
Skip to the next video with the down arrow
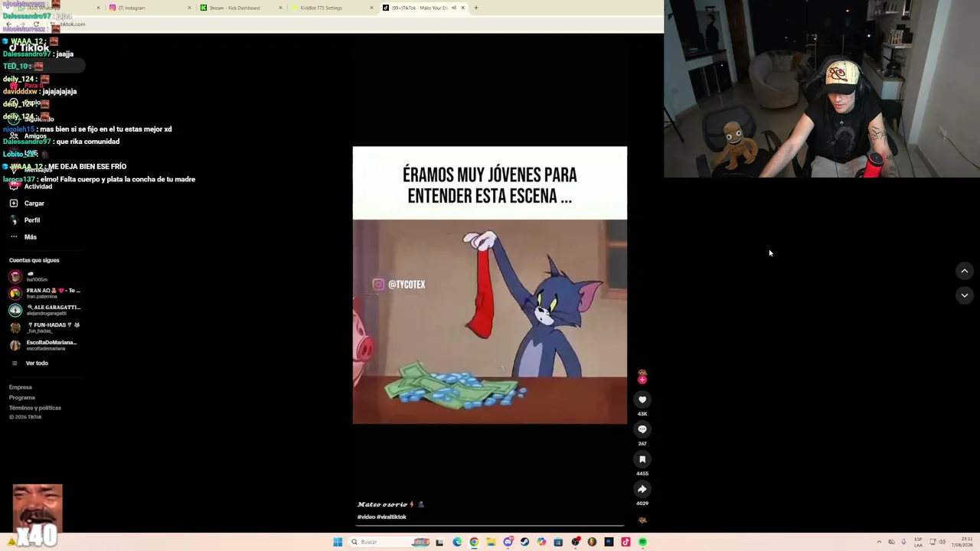pyautogui.click(x=965, y=295)
